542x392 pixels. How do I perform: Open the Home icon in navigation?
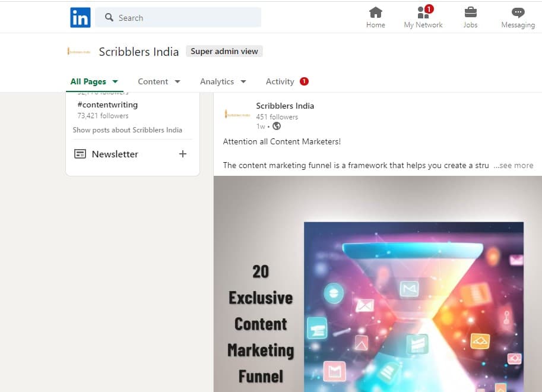(375, 12)
